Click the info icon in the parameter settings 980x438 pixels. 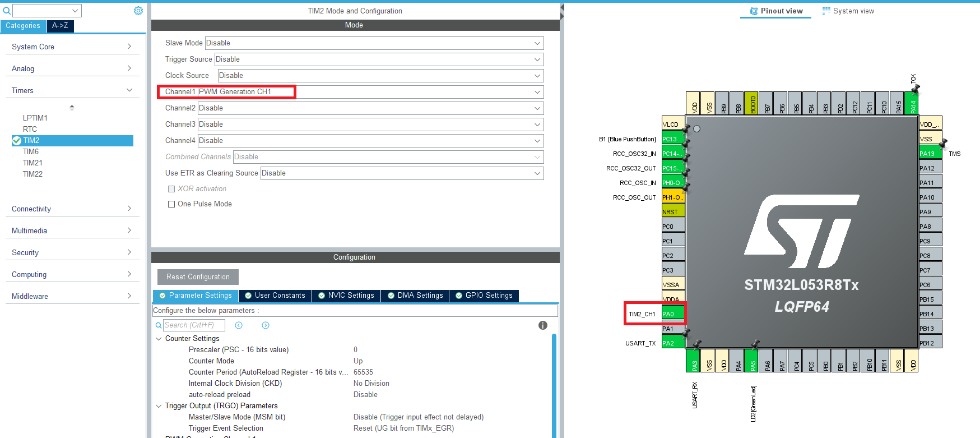542,325
